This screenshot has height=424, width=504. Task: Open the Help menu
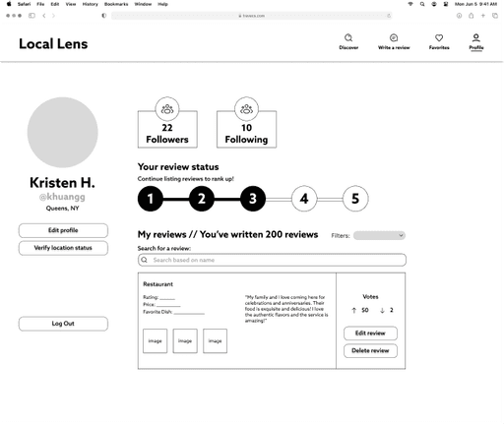(x=162, y=4)
